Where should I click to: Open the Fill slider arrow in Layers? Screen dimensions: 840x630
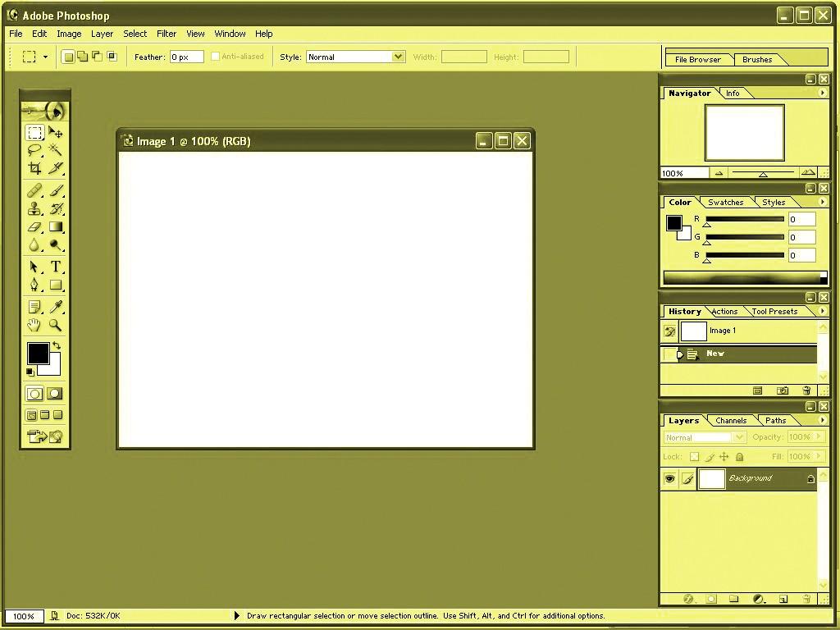click(819, 456)
